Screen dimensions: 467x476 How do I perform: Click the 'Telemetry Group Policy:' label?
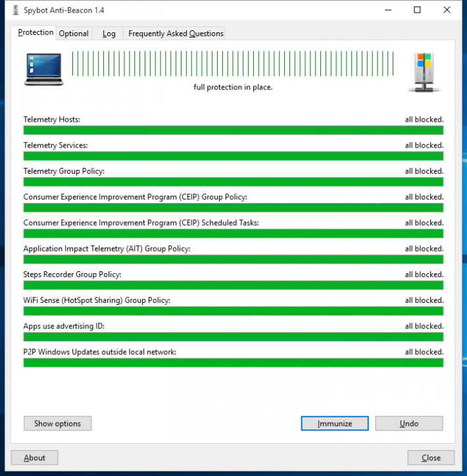64,171
